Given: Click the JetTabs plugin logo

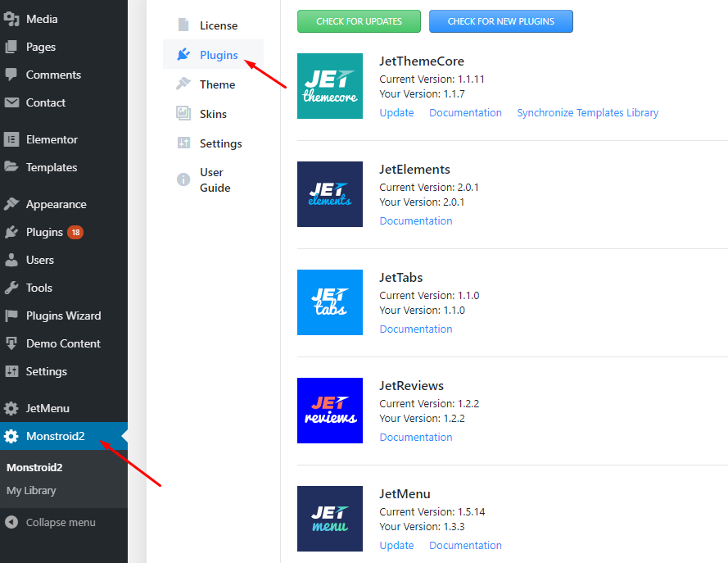Looking at the screenshot, I should (x=329, y=302).
